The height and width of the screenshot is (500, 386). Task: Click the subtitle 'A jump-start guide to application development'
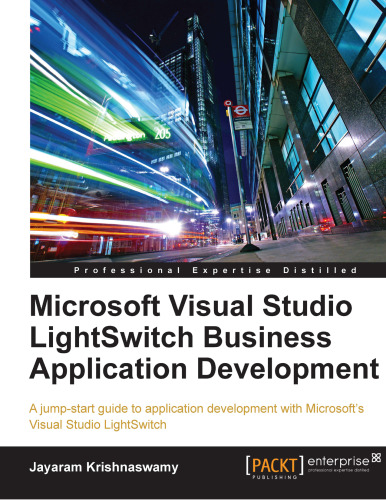click(x=196, y=417)
